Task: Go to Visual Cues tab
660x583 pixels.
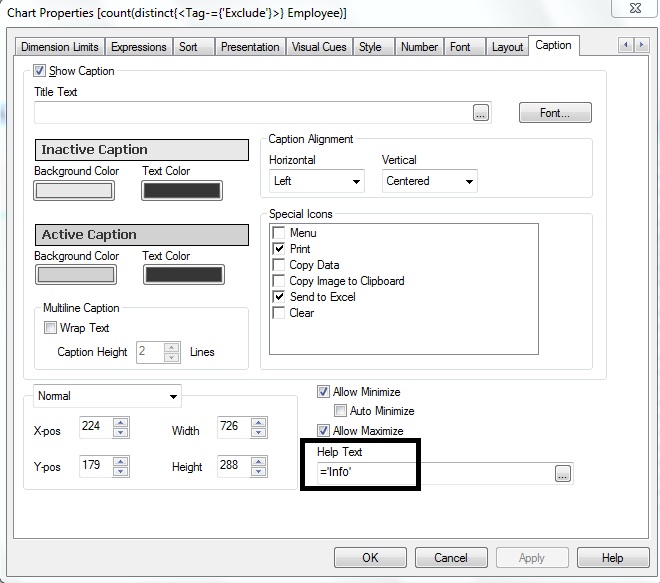Action: [319, 47]
